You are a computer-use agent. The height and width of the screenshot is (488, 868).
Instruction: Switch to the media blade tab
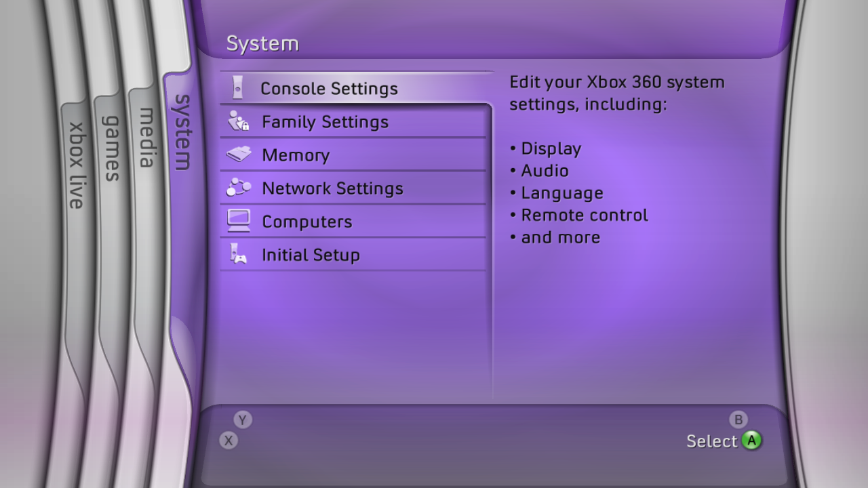146,138
